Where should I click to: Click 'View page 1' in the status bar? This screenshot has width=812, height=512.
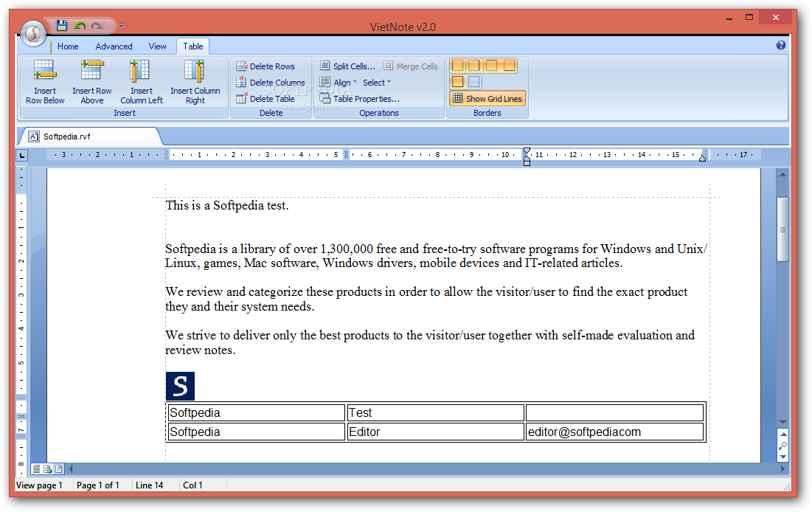point(39,485)
